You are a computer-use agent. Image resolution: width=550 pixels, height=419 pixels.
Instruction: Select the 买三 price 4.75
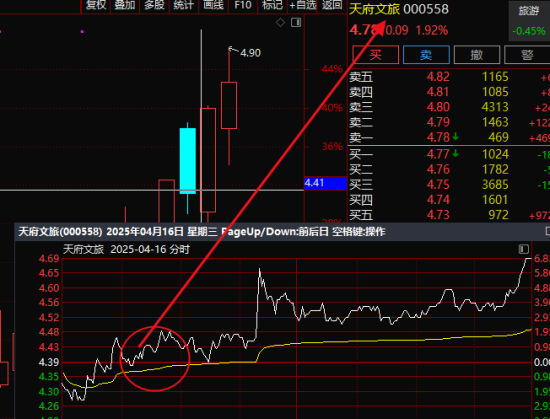pos(438,184)
